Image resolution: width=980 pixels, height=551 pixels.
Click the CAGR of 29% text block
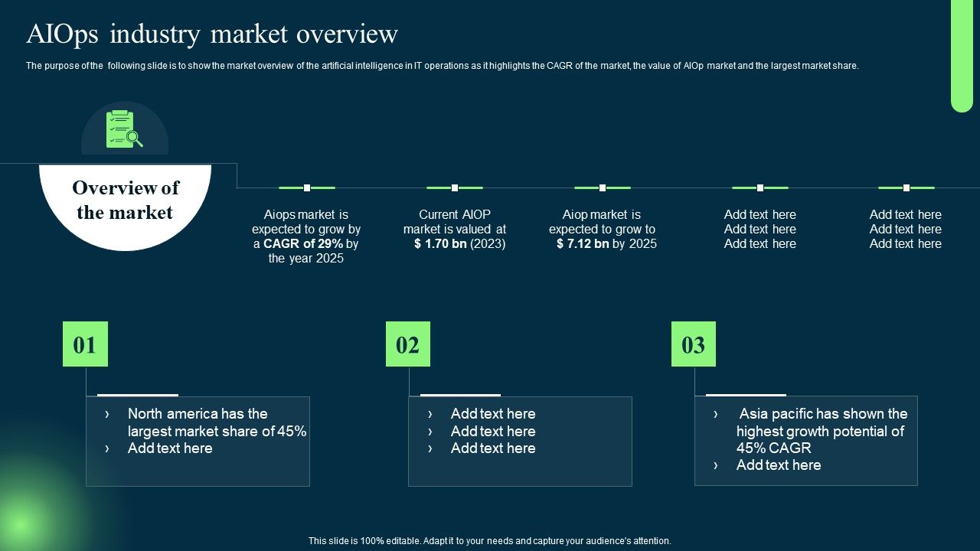(x=306, y=236)
